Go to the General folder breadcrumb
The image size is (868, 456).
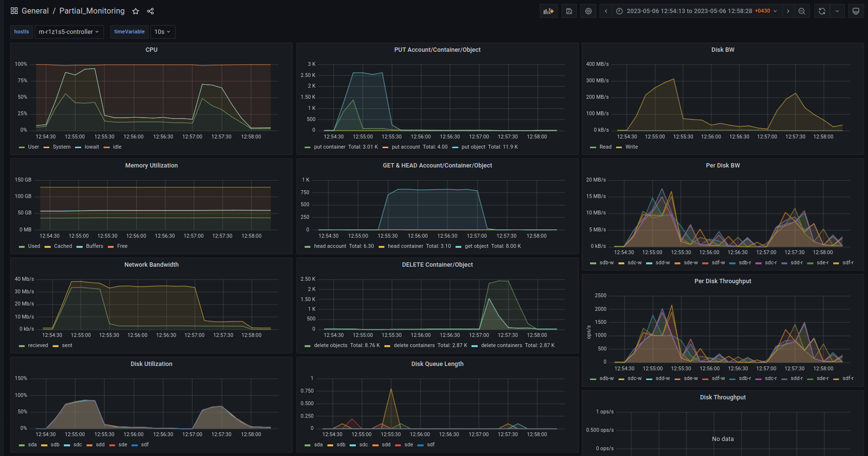(x=35, y=11)
